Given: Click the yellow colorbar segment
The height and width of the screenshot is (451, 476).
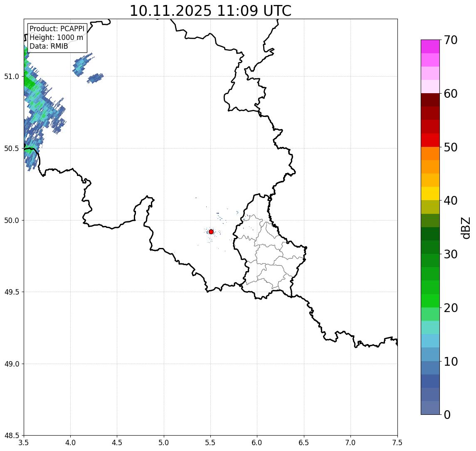Looking at the screenshot, I should 430,194.
